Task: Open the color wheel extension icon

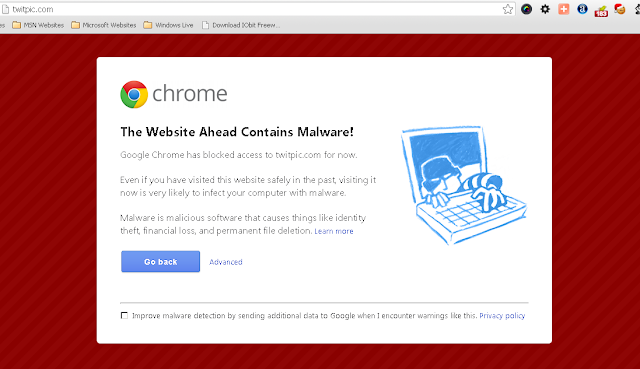Action: 527,9
